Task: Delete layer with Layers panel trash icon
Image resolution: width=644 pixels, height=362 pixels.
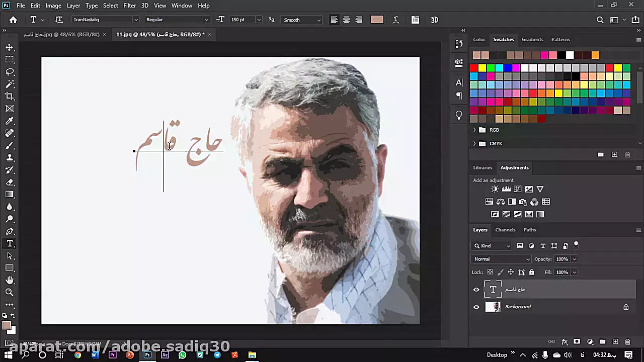Action: (627, 342)
